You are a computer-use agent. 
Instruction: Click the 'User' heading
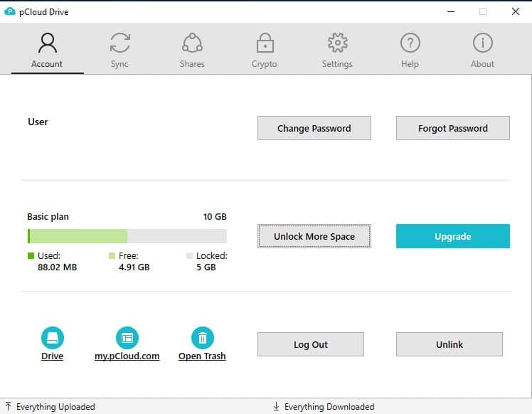(38, 122)
